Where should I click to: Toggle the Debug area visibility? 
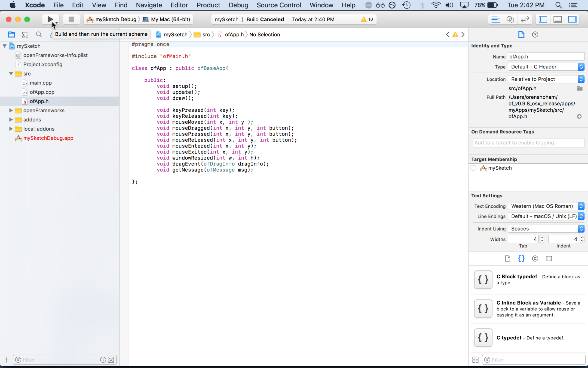point(558,19)
